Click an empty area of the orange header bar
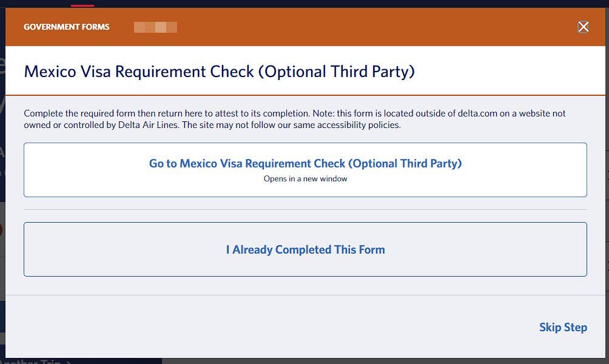This screenshot has height=364, width=609. pos(364,27)
